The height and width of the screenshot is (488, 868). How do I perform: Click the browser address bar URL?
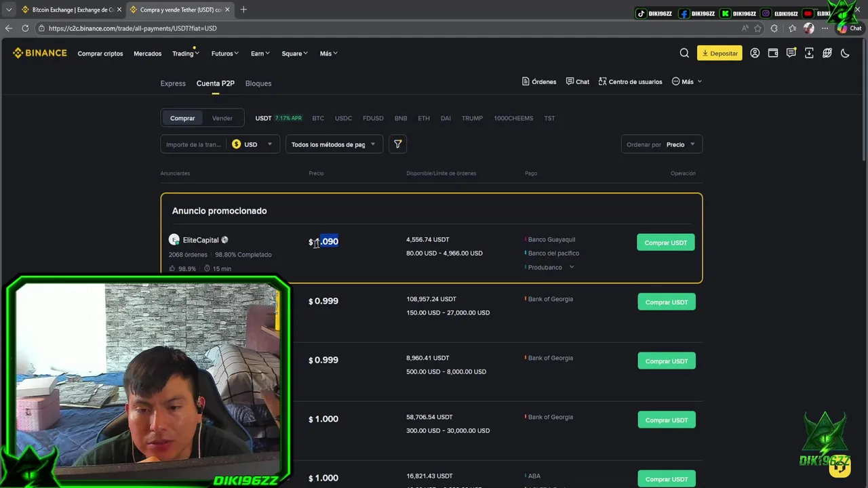[133, 28]
